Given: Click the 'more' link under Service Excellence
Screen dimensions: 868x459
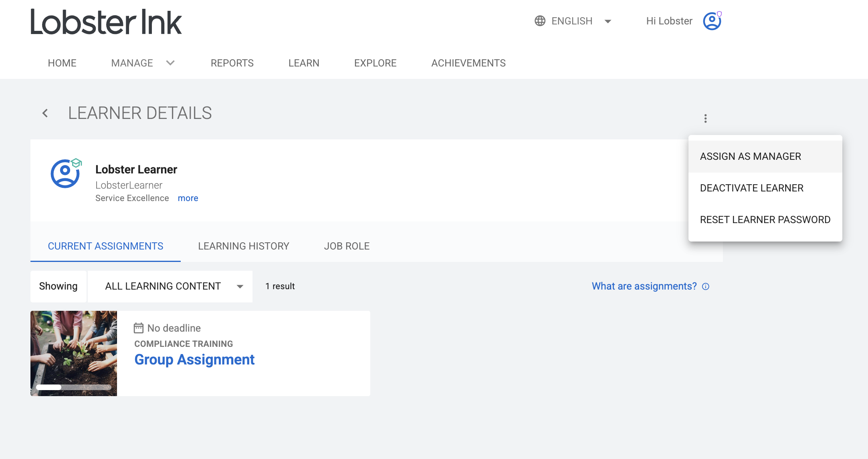Looking at the screenshot, I should 188,198.
